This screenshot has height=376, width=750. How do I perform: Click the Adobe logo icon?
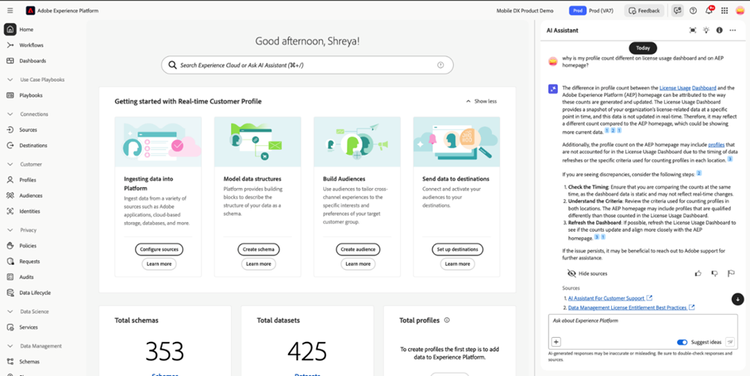click(x=31, y=11)
